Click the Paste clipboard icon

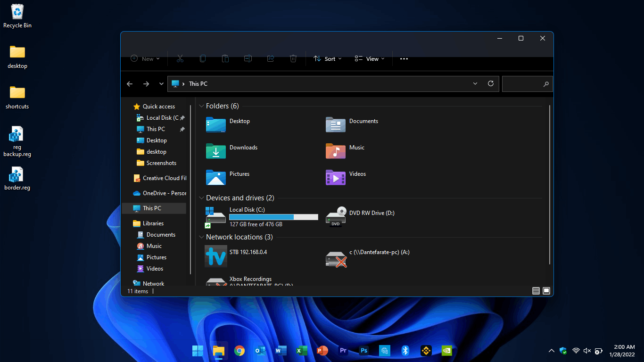point(225,58)
